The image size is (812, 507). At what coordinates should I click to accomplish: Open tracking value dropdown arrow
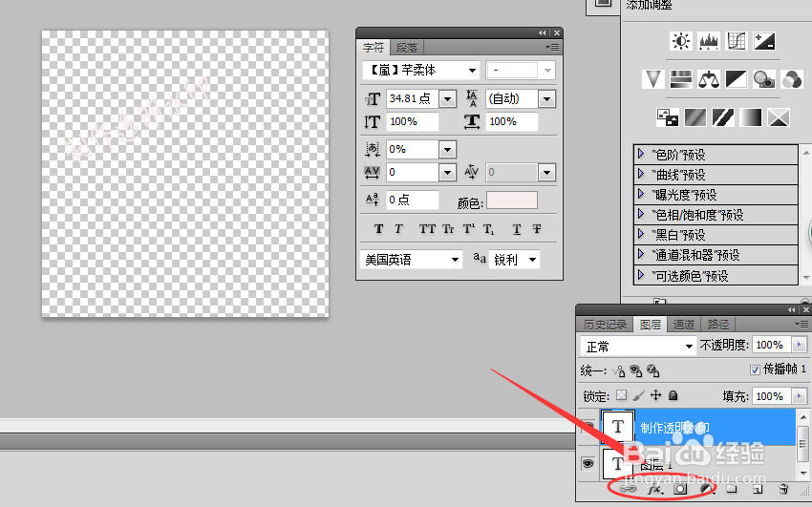[x=447, y=172]
